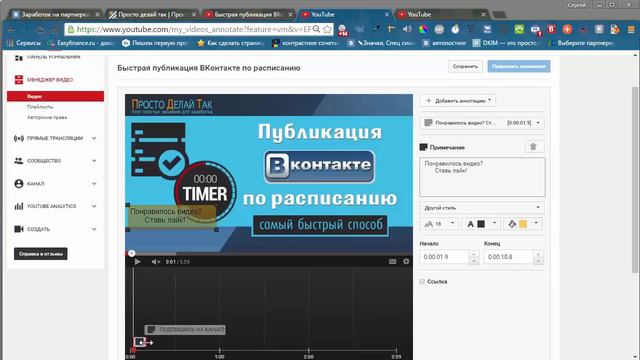640x360 pixels.
Task: Expand the Создать section
Action: 94,229
